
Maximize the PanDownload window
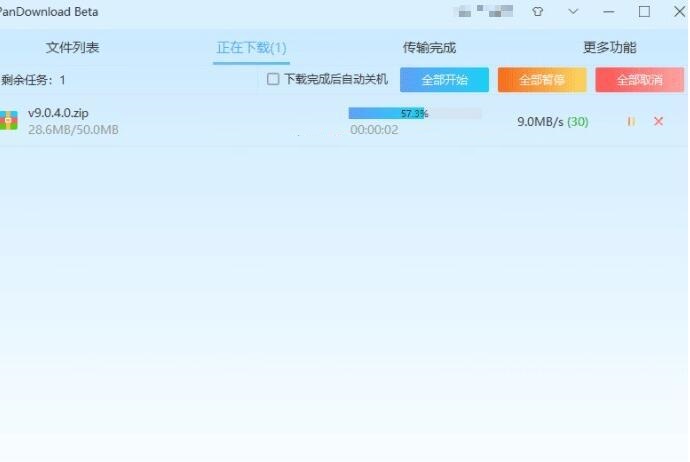tap(644, 11)
